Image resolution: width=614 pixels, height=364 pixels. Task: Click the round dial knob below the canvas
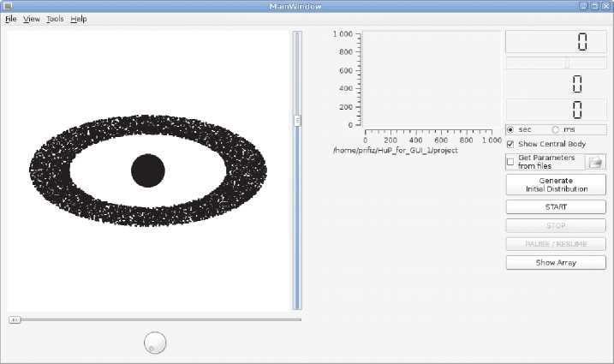[155, 343]
